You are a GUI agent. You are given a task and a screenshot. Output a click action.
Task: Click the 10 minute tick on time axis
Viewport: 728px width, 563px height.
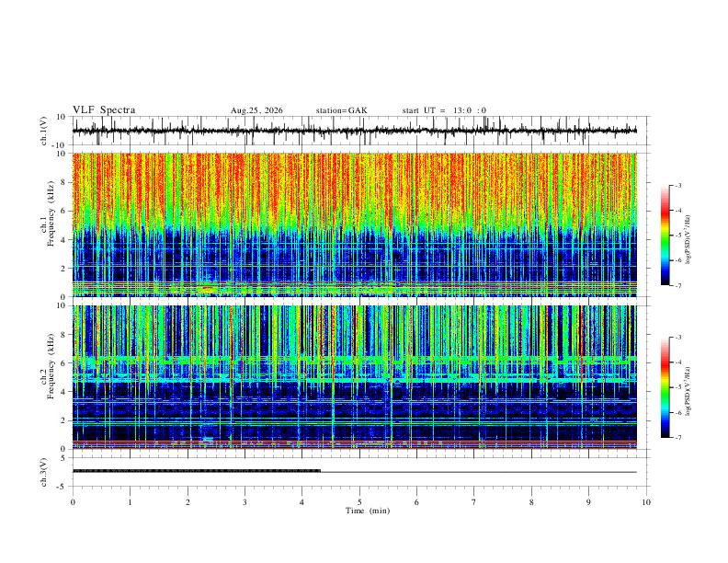[646, 502]
